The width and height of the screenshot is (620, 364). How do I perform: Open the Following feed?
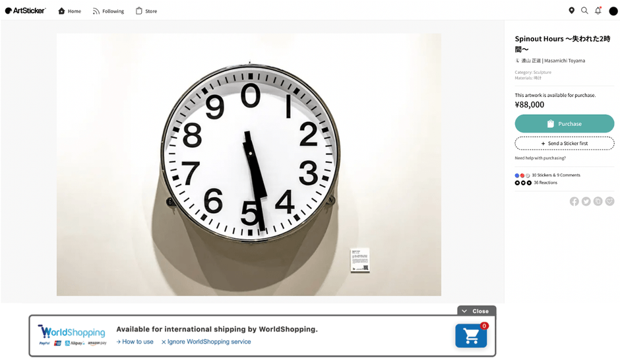click(108, 11)
